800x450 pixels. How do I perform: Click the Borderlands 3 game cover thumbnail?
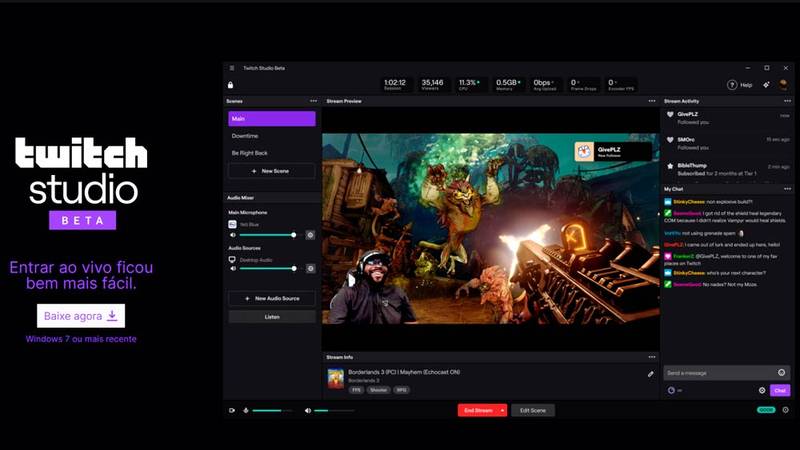(x=336, y=379)
